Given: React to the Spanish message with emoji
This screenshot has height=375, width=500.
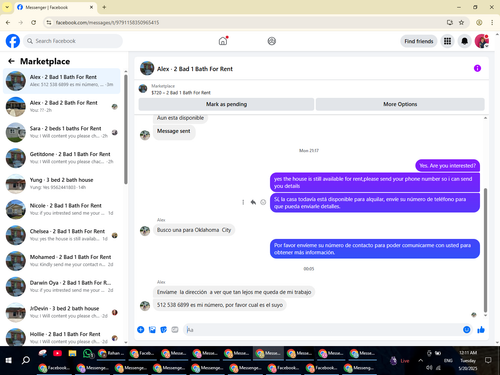Looking at the screenshot, I should (263, 202).
